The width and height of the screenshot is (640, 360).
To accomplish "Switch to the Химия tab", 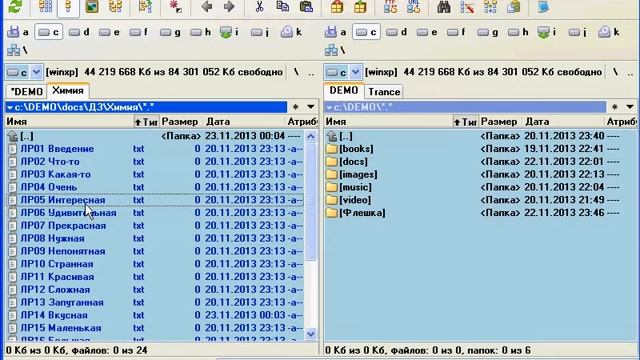I will [x=68, y=91].
